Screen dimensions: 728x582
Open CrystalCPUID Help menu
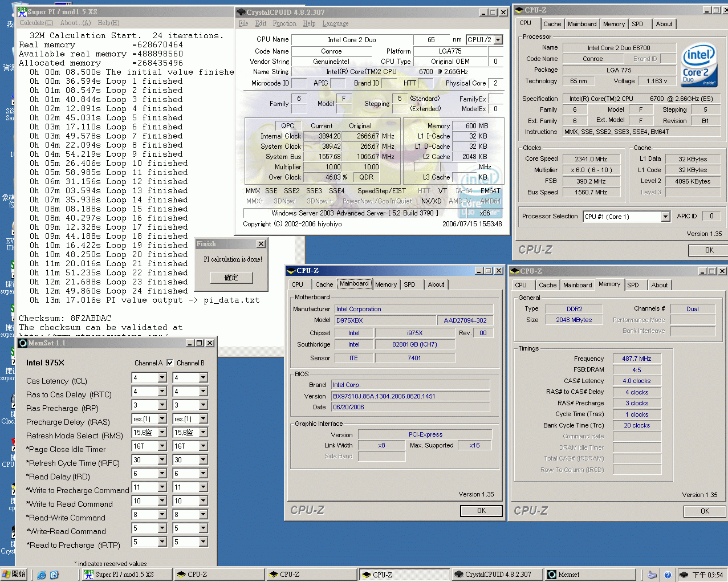pyautogui.click(x=309, y=23)
